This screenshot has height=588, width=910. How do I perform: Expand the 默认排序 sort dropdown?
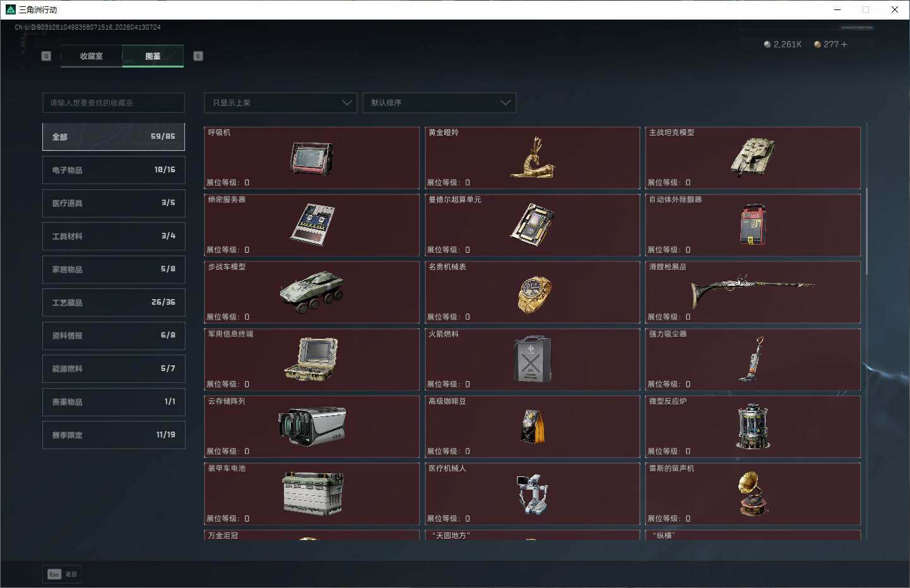439,103
